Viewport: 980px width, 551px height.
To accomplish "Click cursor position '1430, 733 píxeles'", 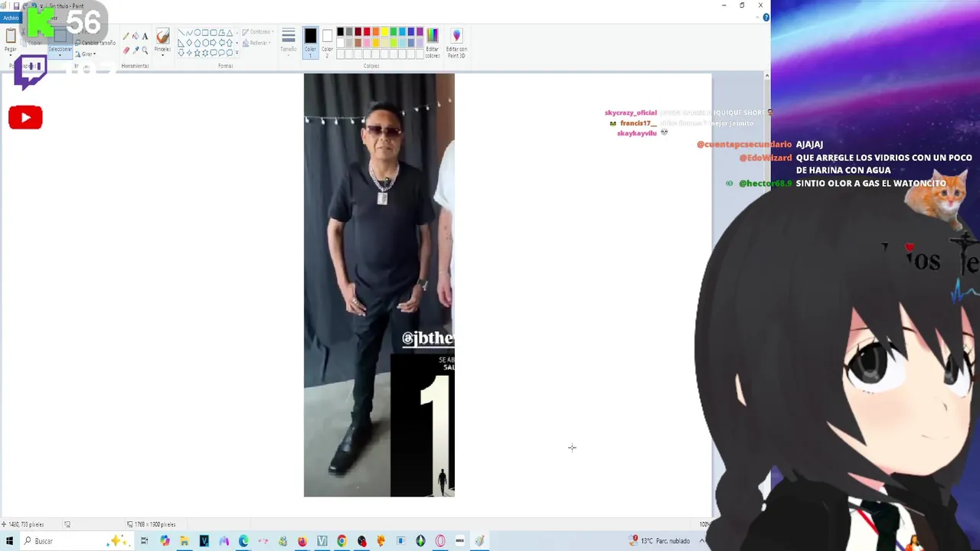I will [x=27, y=524].
